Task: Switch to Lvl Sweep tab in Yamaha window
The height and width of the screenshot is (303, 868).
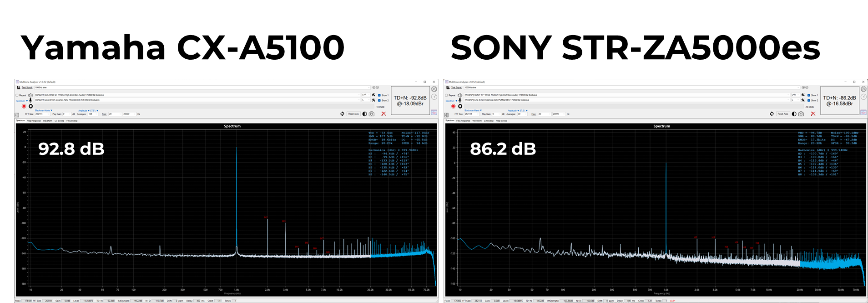Action: tap(60, 121)
